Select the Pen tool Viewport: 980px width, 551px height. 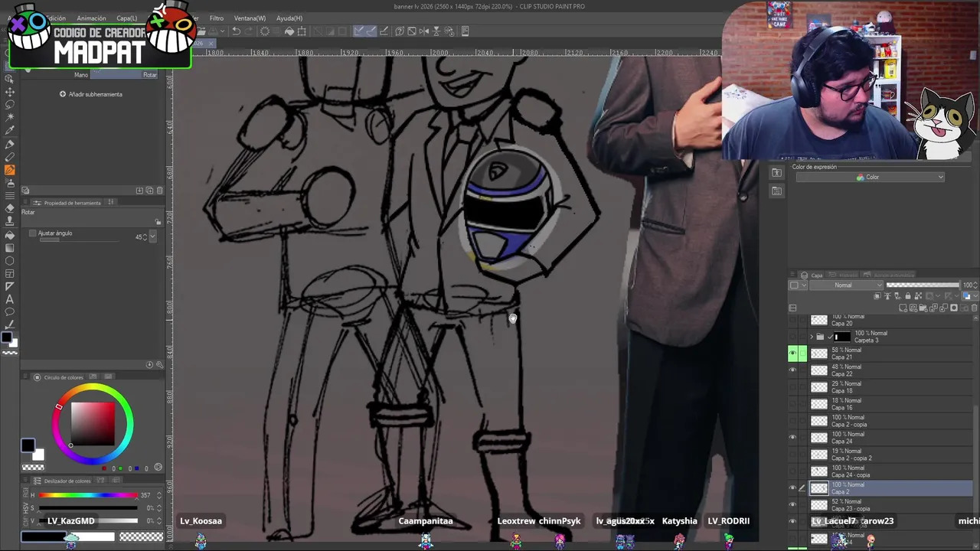coord(9,145)
